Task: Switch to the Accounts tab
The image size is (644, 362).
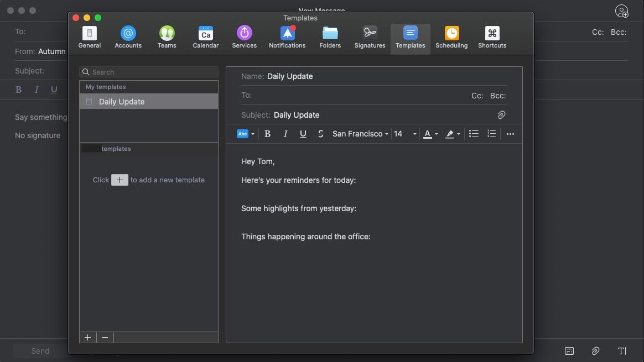Action: coord(128,38)
